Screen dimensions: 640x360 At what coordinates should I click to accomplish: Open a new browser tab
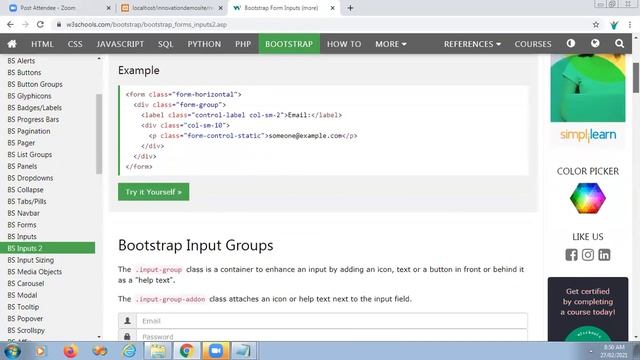coord(350,8)
